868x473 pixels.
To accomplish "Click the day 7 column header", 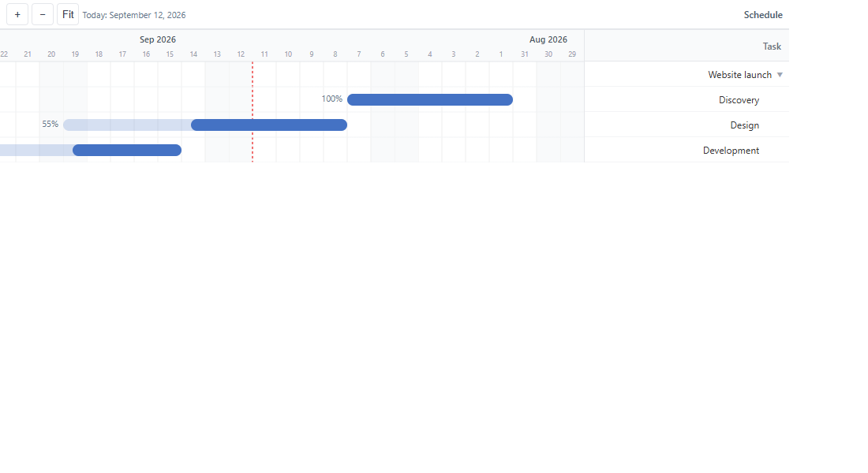I will (359, 54).
